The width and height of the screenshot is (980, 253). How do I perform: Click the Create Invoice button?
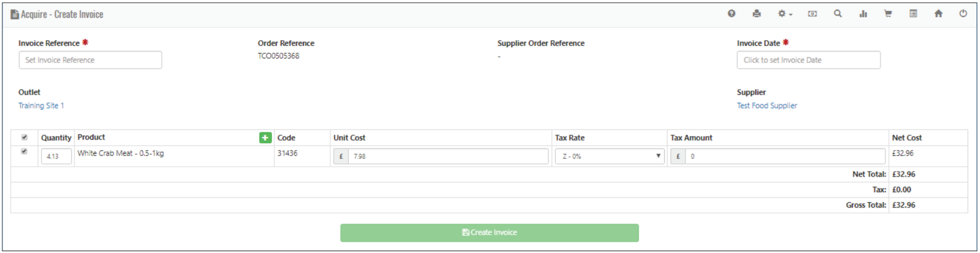tap(489, 232)
